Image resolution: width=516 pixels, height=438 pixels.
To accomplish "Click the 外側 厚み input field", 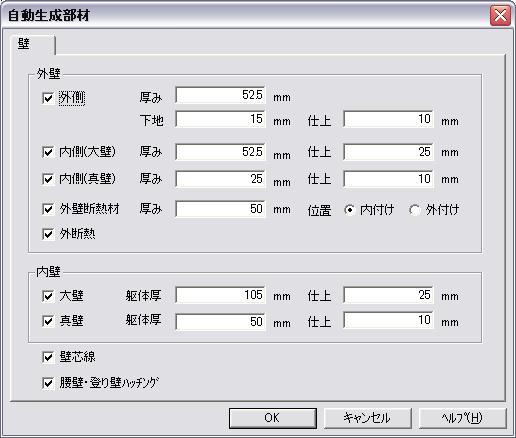I will coord(220,95).
